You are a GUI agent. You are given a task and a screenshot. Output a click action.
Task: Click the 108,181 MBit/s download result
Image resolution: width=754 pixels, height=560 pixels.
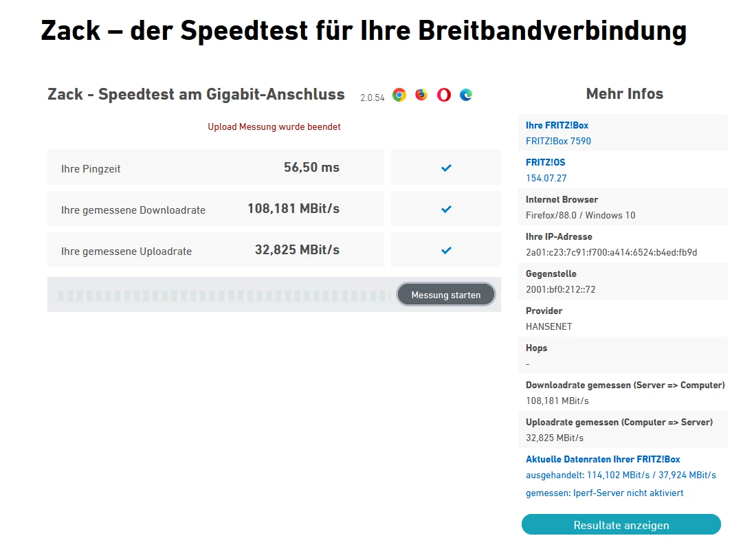[x=293, y=209]
